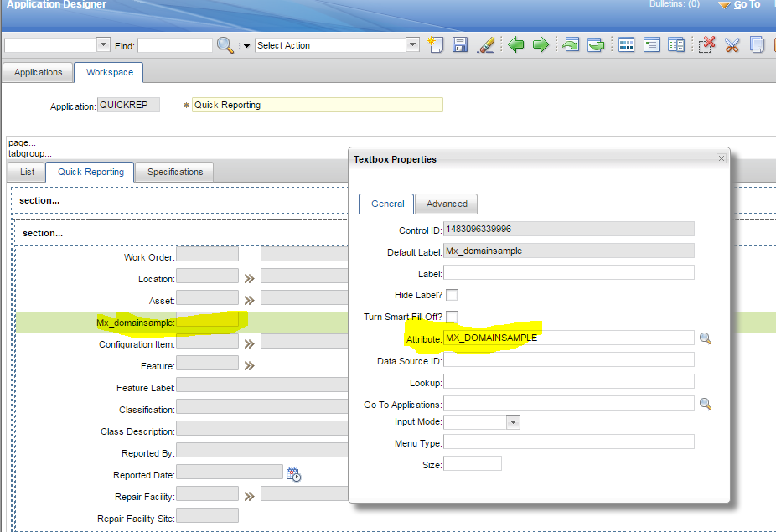Screen dimensions: 776x532
Task: Open the Select Action dropdown
Action: pyautogui.click(x=411, y=44)
